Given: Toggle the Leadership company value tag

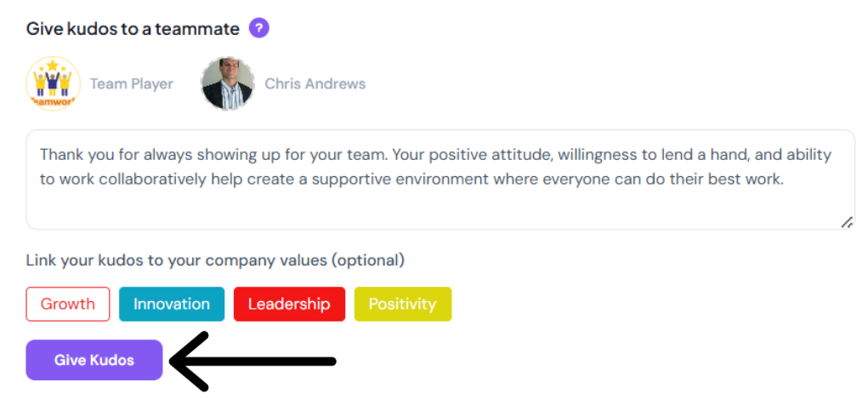Looking at the screenshot, I should pyautogui.click(x=289, y=304).
